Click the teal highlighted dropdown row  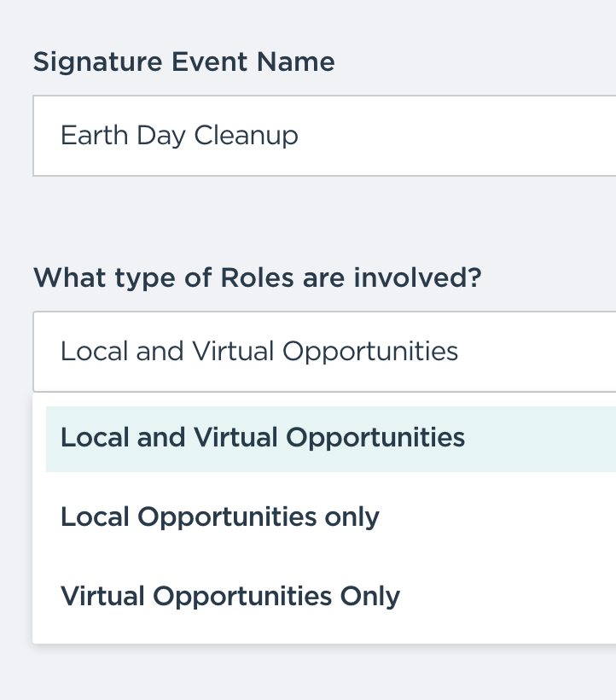(331, 439)
